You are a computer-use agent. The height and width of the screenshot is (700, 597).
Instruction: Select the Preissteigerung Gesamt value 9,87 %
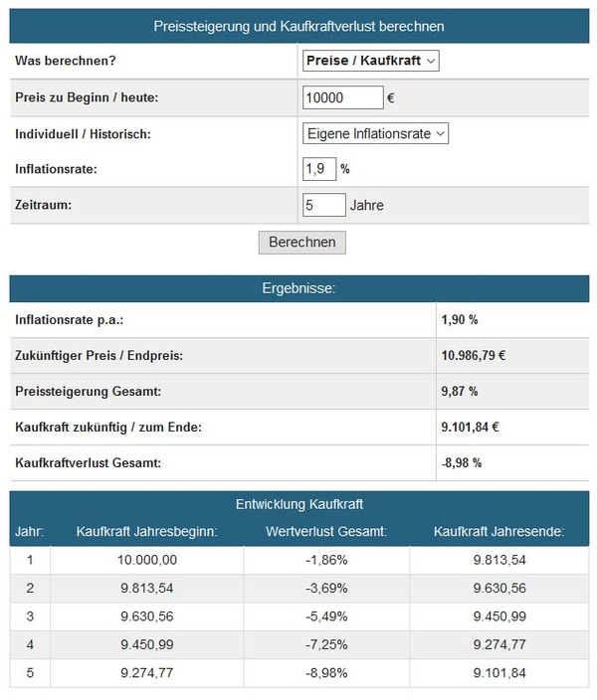coord(460,392)
